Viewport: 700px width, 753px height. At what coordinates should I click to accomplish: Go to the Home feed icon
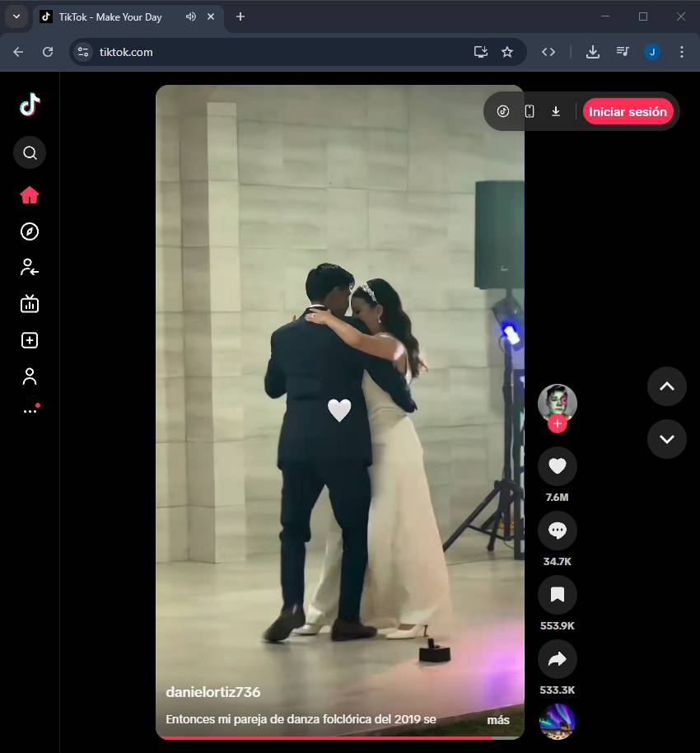click(x=30, y=195)
